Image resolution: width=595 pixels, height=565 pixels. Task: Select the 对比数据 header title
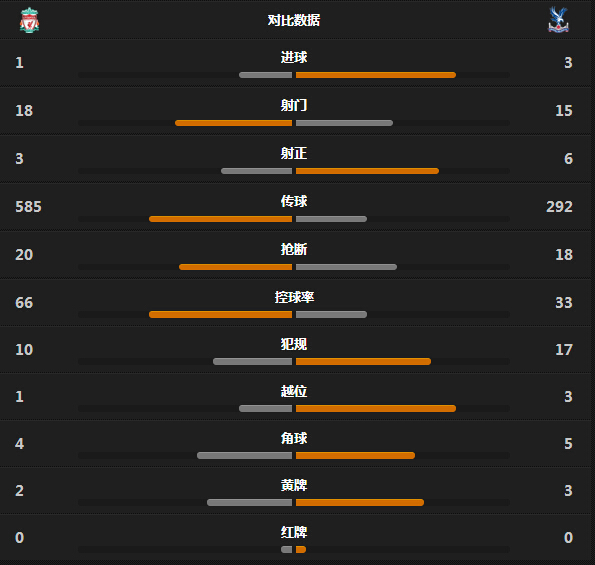(x=294, y=20)
